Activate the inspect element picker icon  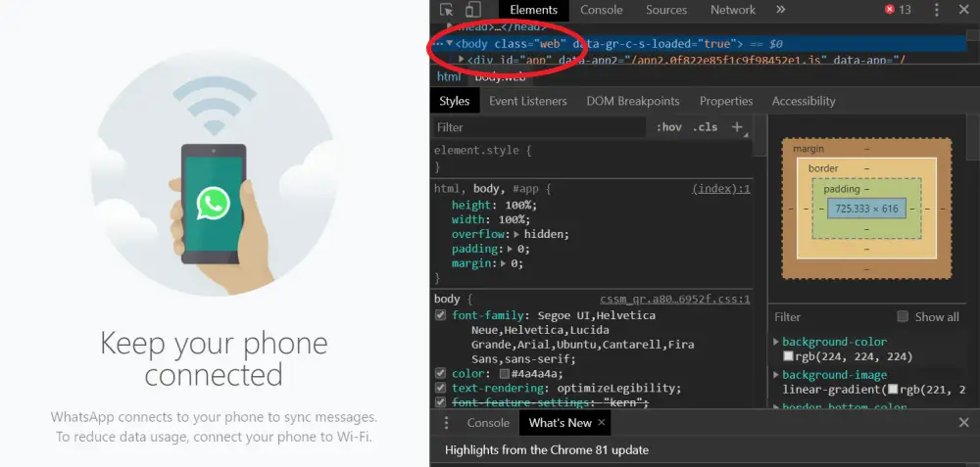coord(446,10)
